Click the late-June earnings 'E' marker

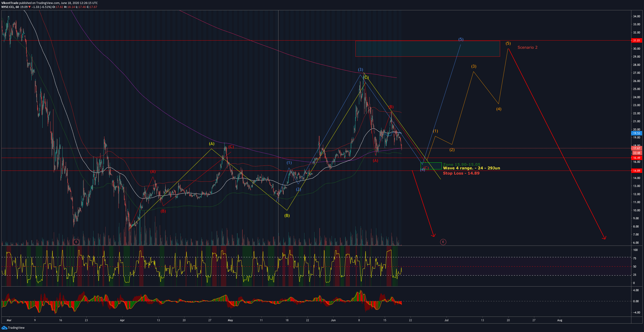tap(443, 242)
